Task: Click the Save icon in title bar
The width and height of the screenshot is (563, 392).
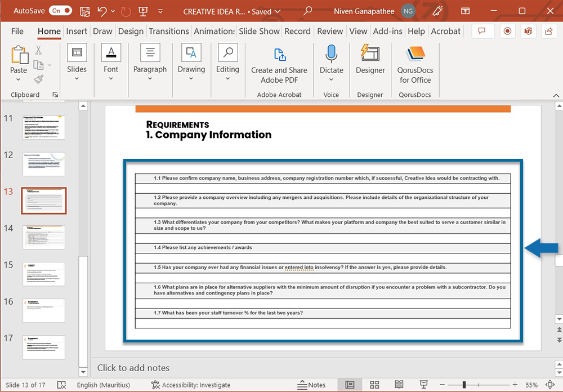Action: (84, 11)
